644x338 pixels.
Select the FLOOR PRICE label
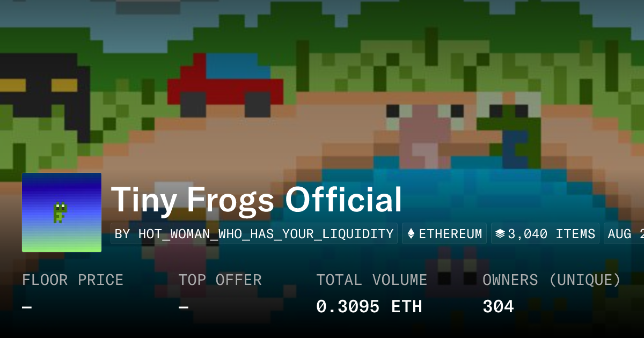(x=72, y=280)
